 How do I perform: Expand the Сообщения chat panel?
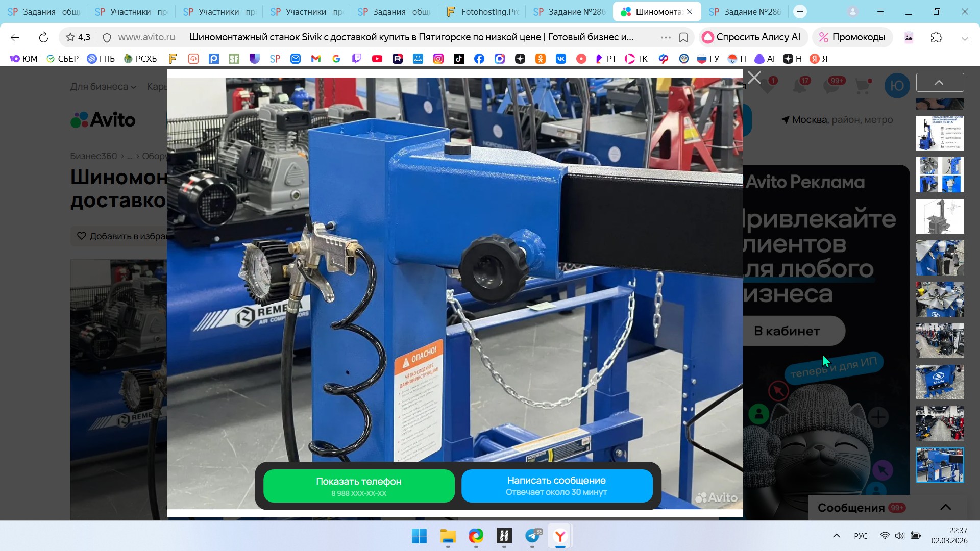coord(945,507)
